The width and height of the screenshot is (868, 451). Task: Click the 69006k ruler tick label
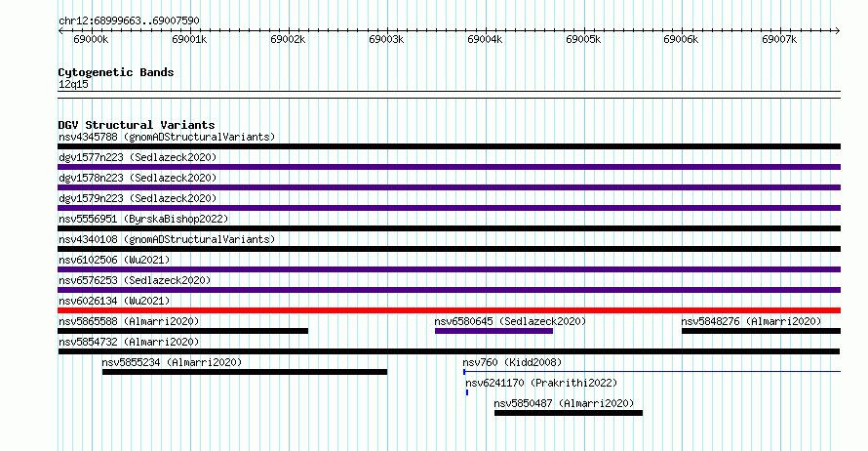coord(681,39)
